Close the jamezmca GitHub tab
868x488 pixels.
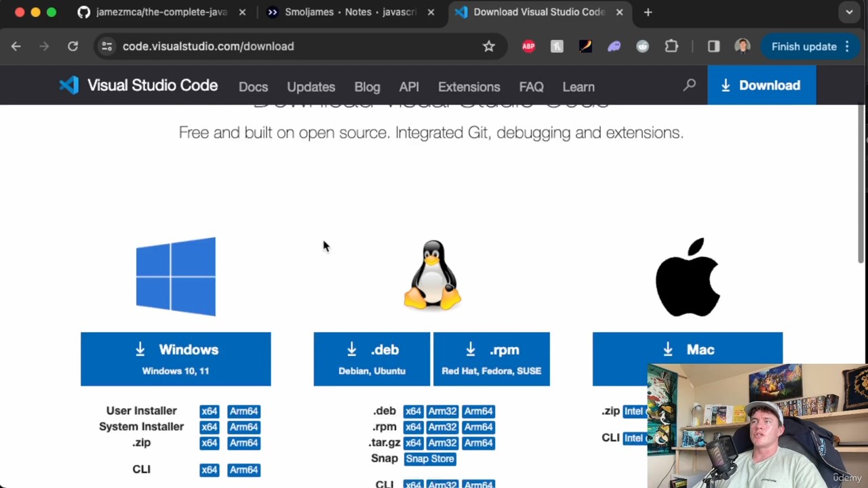coord(242,12)
